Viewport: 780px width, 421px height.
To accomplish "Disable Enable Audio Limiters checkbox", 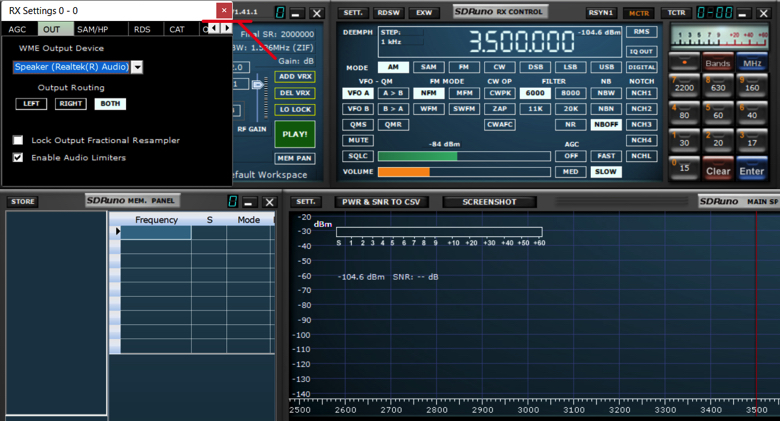I will click(x=18, y=158).
